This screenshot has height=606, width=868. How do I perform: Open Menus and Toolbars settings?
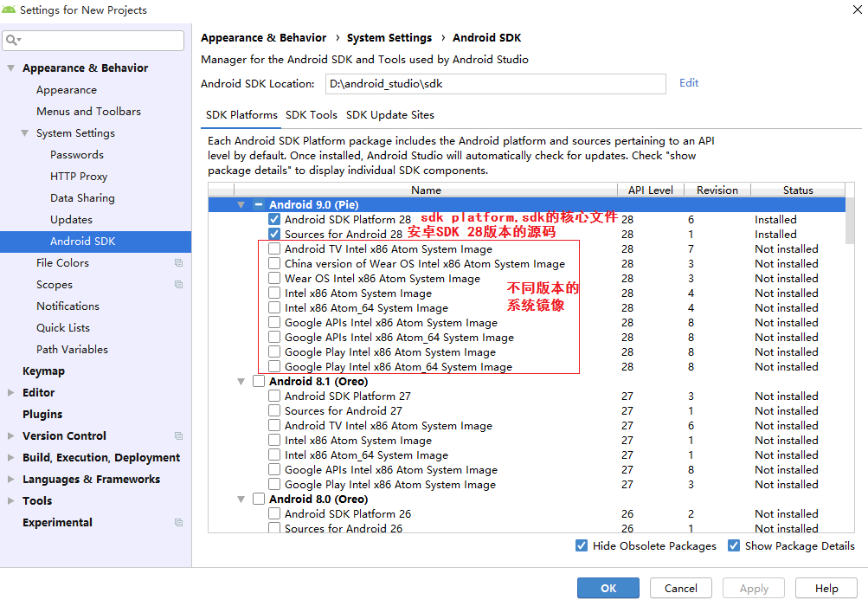coord(88,112)
